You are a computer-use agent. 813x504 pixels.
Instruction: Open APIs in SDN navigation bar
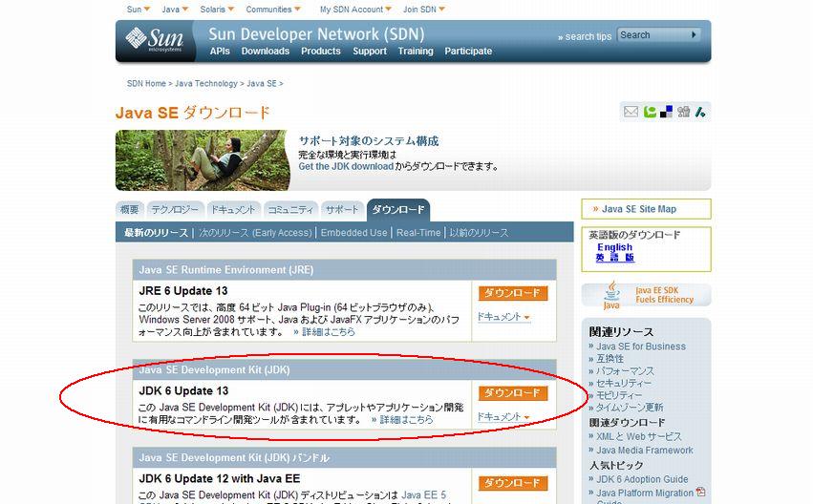point(220,51)
